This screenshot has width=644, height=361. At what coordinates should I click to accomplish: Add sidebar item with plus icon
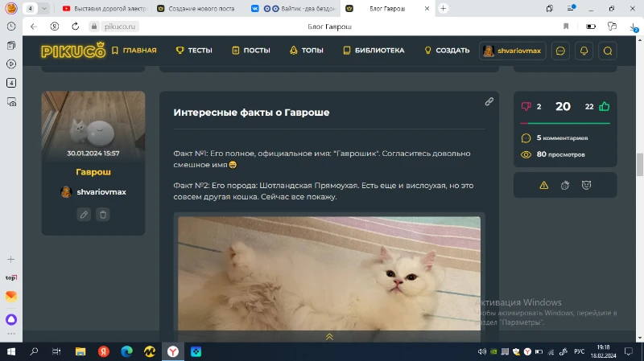[11, 259]
